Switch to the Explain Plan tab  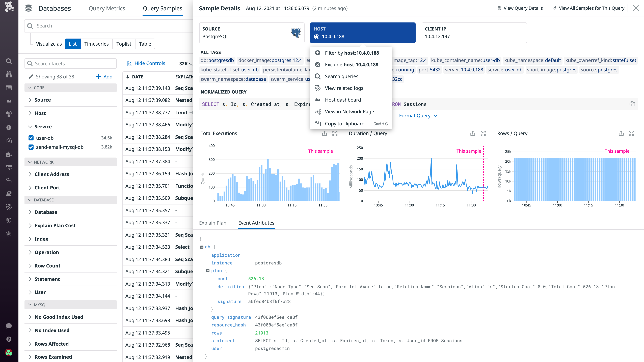click(x=213, y=223)
